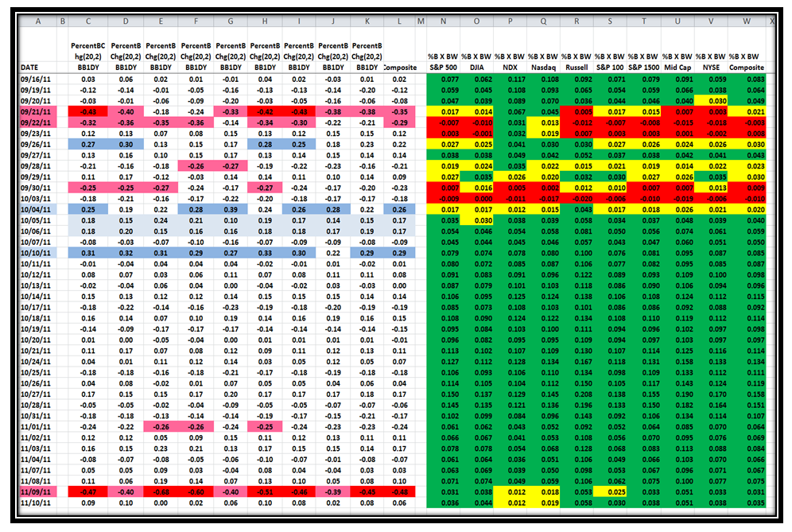The image size is (792, 532).
Task: Select the 10/20/11 date cell
Action: click(x=38, y=340)
